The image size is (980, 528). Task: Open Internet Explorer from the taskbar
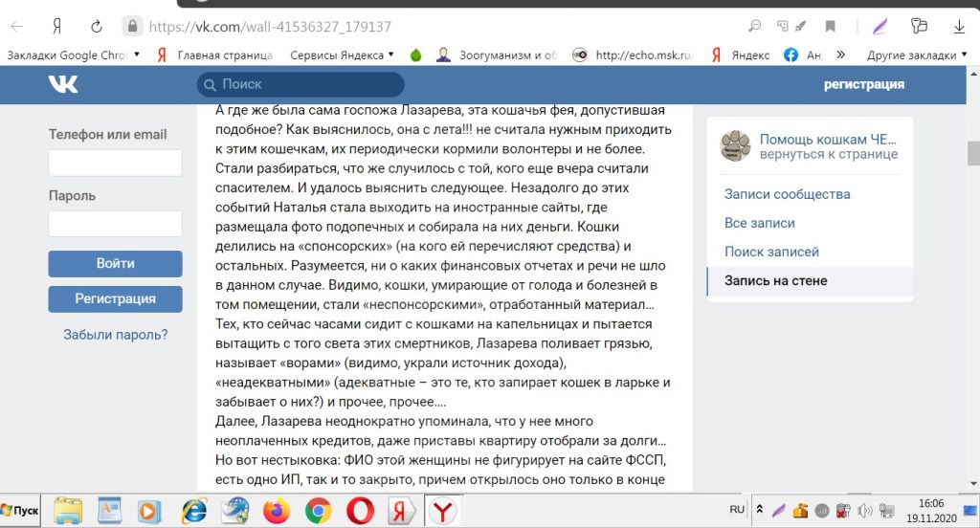pos(194,512)
